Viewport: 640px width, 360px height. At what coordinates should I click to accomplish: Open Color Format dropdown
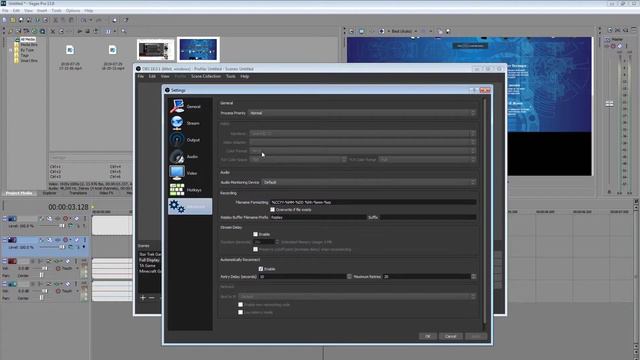tap(362, 151)
